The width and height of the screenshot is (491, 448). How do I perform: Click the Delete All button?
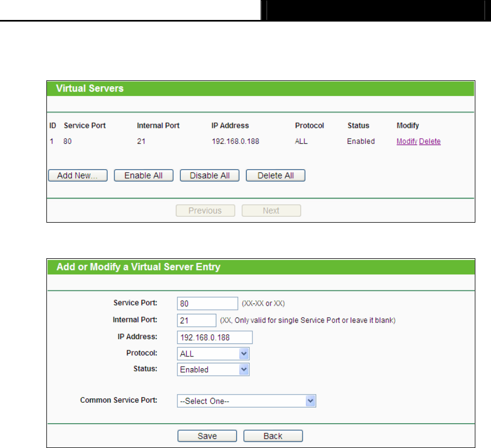276,176
